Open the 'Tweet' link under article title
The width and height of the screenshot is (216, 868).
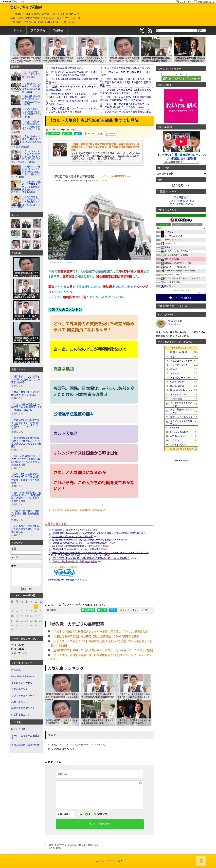100,134
